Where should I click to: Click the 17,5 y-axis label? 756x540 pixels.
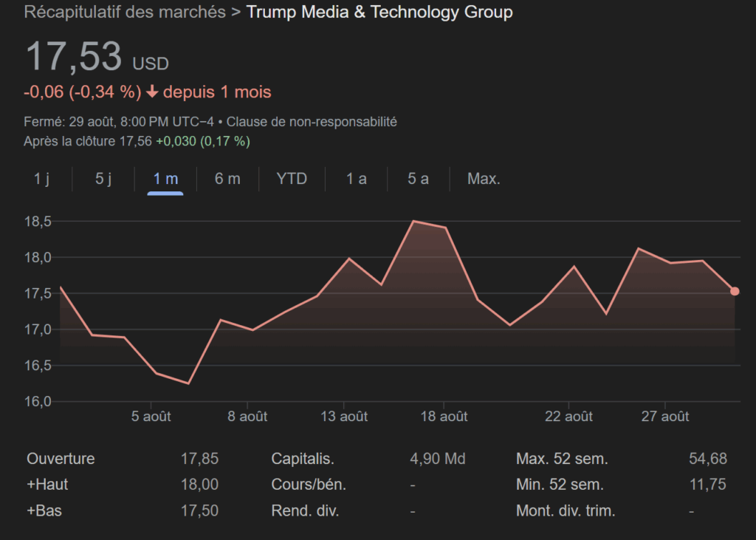coord(38,293)
